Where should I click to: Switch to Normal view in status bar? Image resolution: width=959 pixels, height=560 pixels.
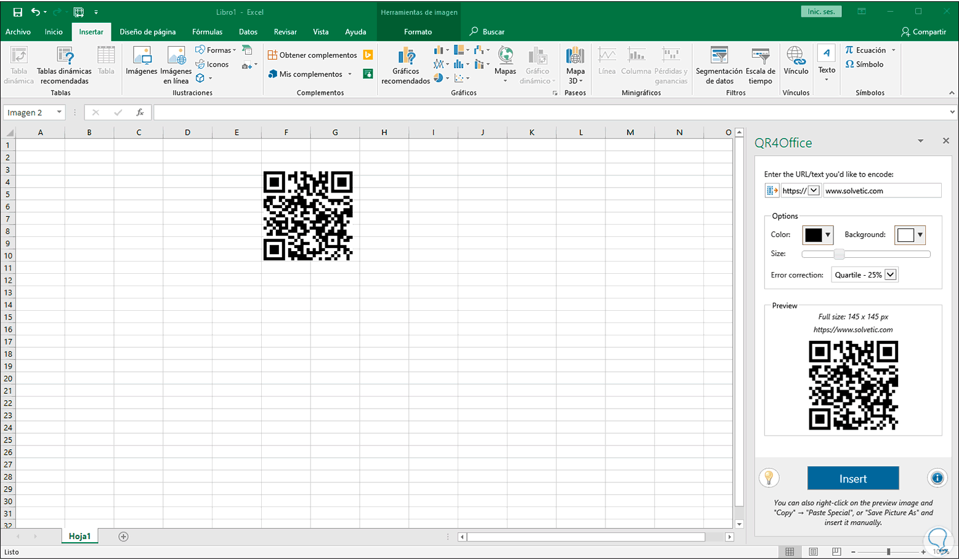(790, 551)
